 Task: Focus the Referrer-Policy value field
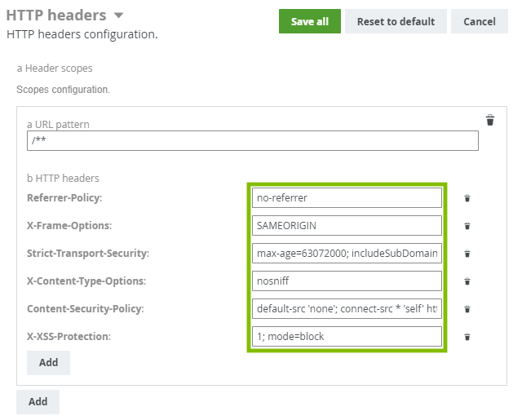pyautogui.click(x=347, y=197)
